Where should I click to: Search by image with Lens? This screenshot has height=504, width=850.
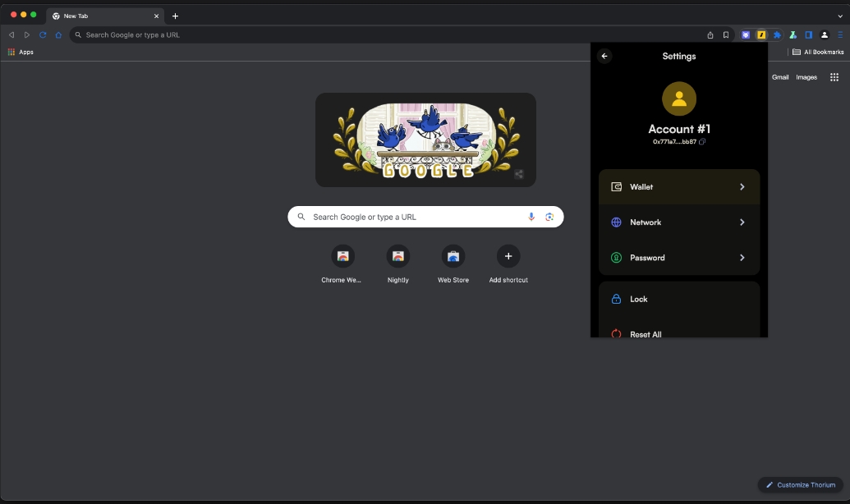549,217
